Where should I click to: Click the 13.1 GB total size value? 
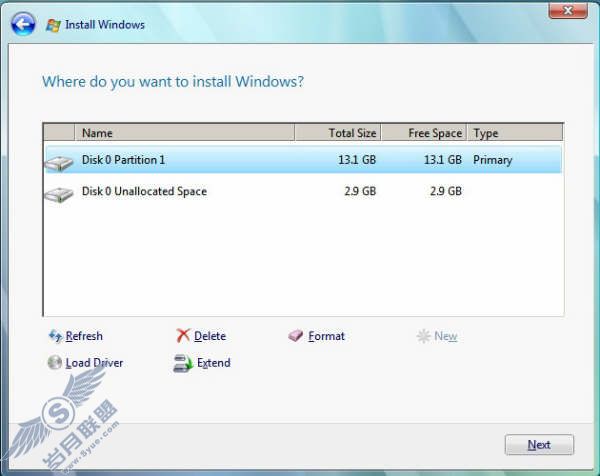tap(357, 160)
